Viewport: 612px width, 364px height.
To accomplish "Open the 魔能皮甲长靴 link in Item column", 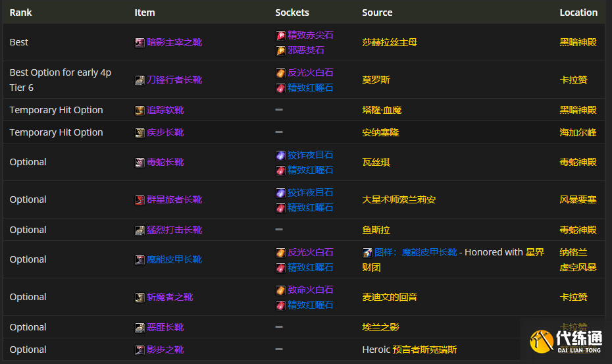I will pos(174,259).
